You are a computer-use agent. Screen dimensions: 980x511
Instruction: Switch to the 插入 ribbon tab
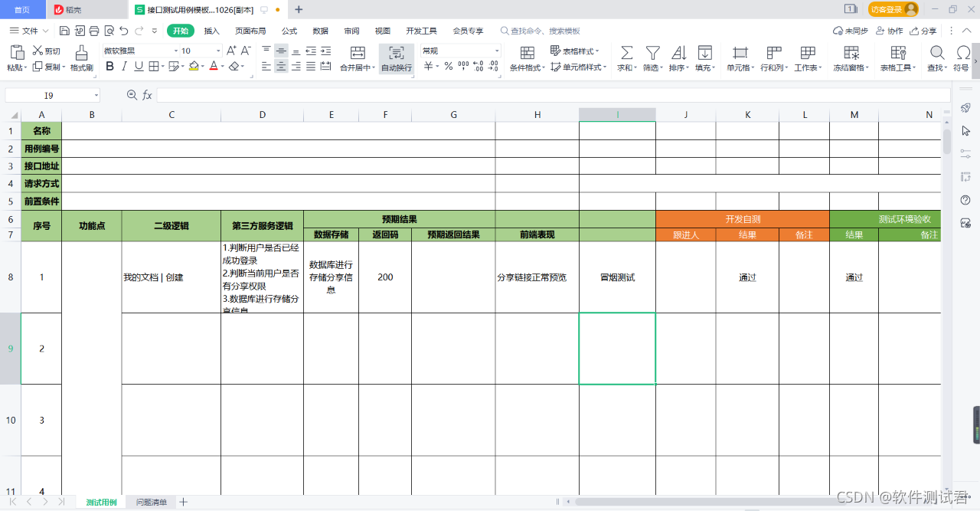(211, 31)
